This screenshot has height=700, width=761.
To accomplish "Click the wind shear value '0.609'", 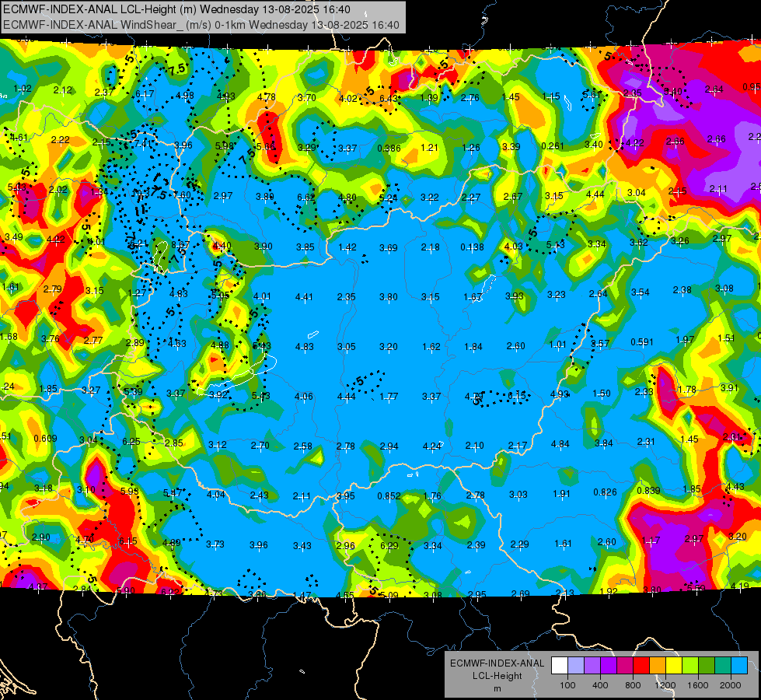I will tap(45, 438).
